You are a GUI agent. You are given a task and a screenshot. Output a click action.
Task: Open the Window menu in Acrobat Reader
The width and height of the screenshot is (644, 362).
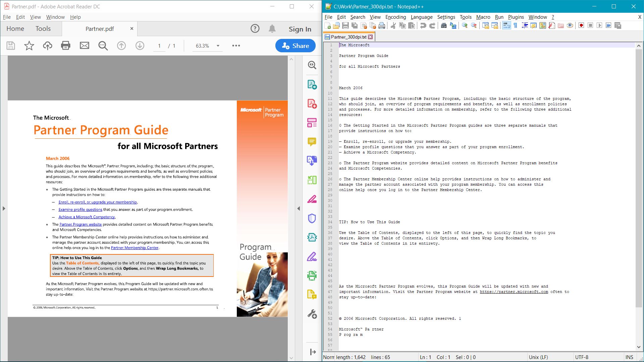tap(55, 17)
